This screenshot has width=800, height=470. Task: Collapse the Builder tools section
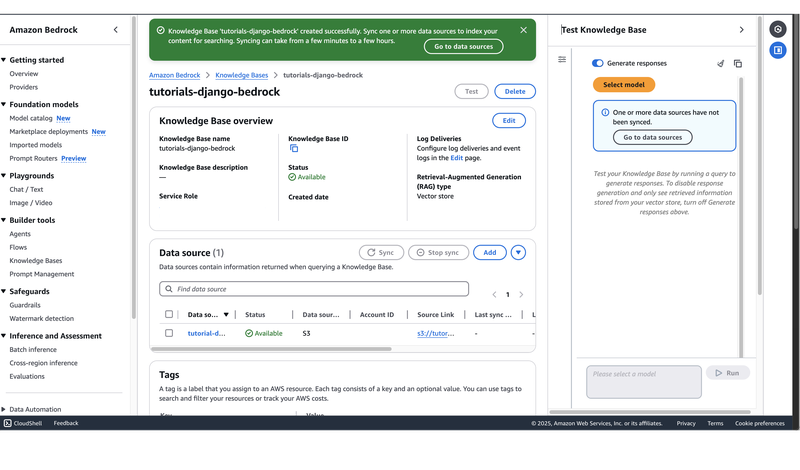coord(4,220)
